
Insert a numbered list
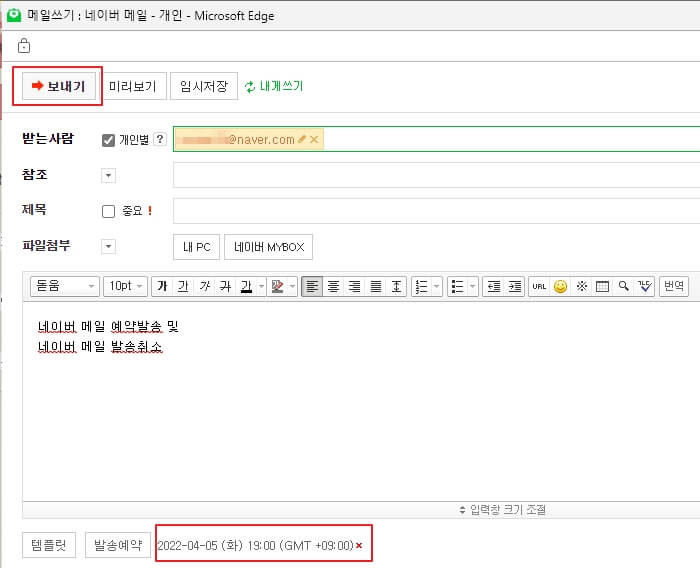421,286
